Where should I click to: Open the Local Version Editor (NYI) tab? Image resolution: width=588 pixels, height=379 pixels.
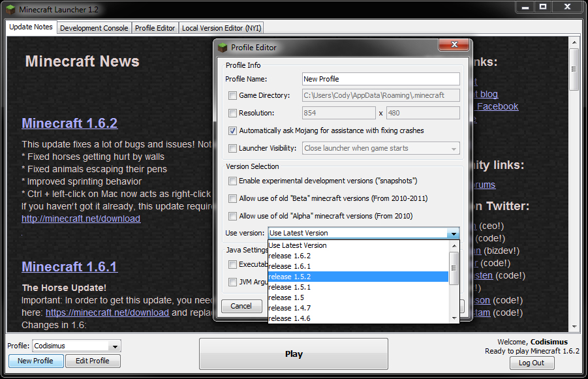coord(222,28)
